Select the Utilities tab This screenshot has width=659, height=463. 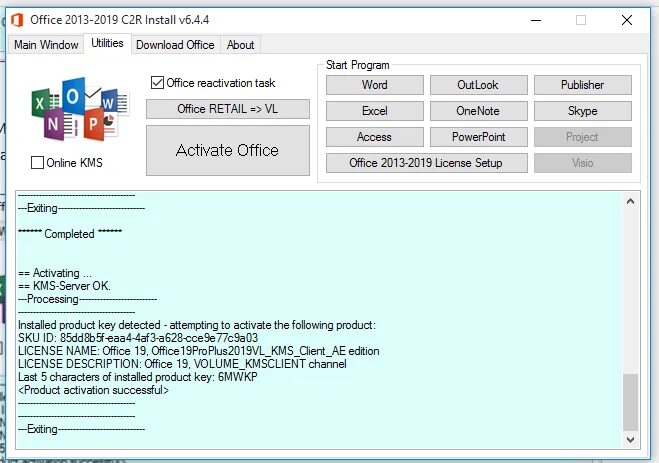tap(107, 43)
